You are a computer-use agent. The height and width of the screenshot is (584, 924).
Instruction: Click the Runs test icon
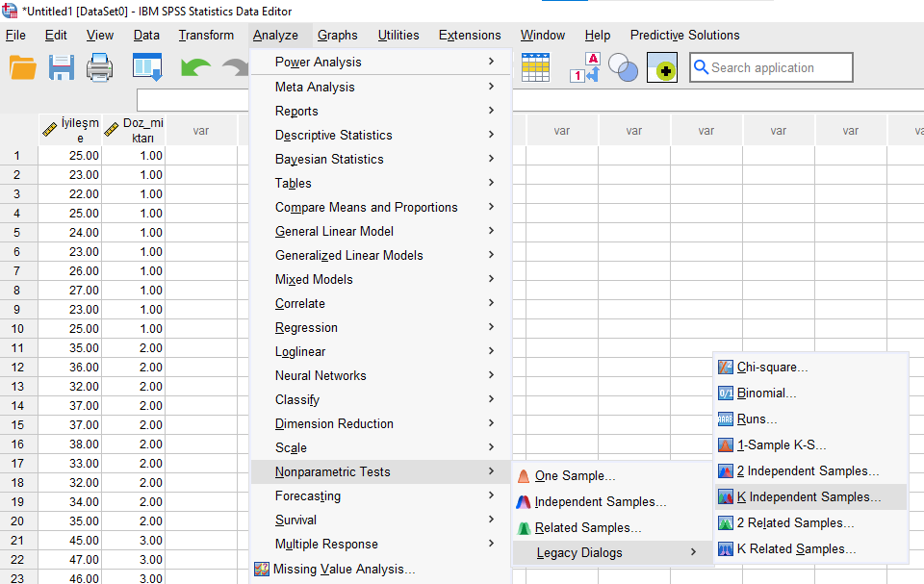(726, 419)
